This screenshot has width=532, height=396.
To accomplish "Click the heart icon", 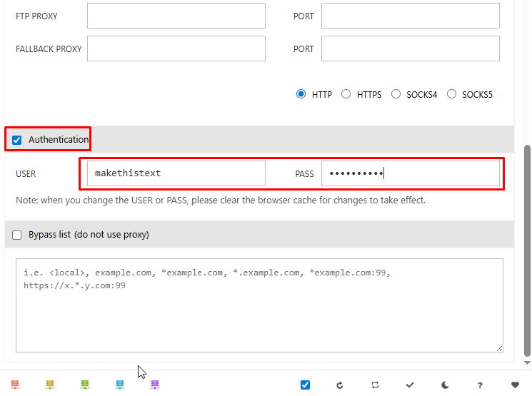I will (515, 385).
